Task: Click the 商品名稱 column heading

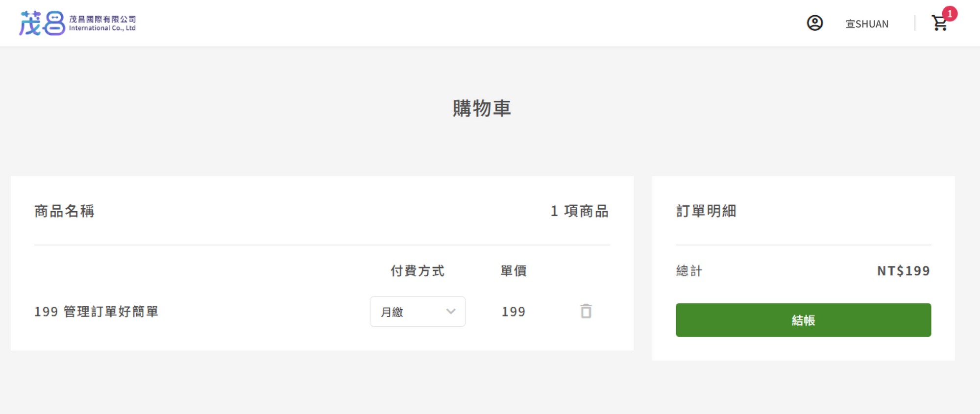Action: tap(64, 211)
